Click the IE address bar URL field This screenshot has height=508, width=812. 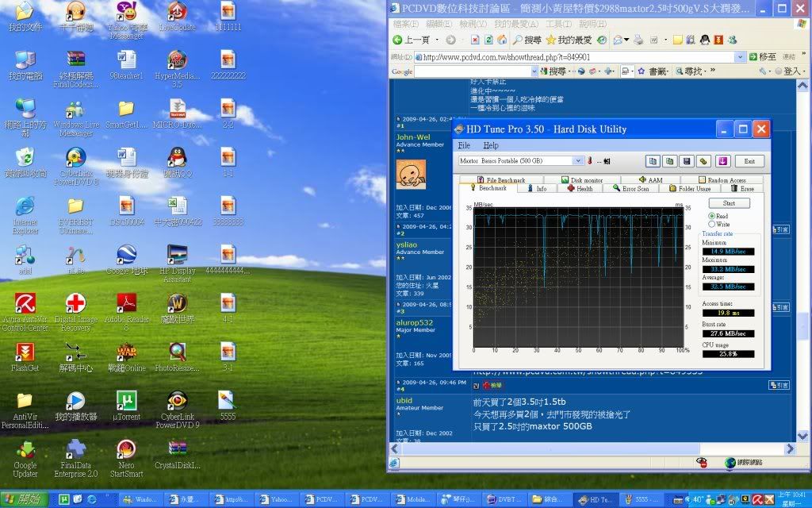coord(574,57)
